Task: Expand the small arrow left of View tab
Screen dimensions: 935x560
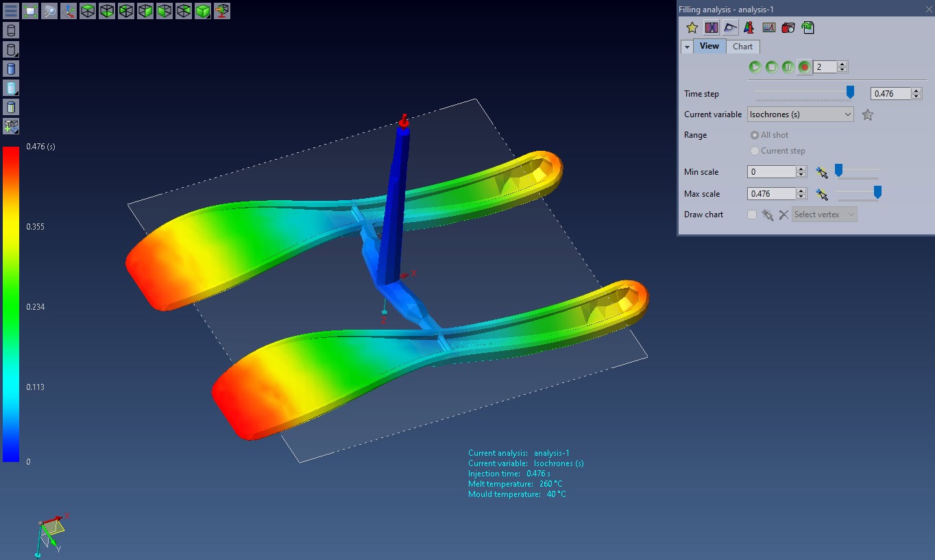Action: pyautogui.click(x=687, y=47)
